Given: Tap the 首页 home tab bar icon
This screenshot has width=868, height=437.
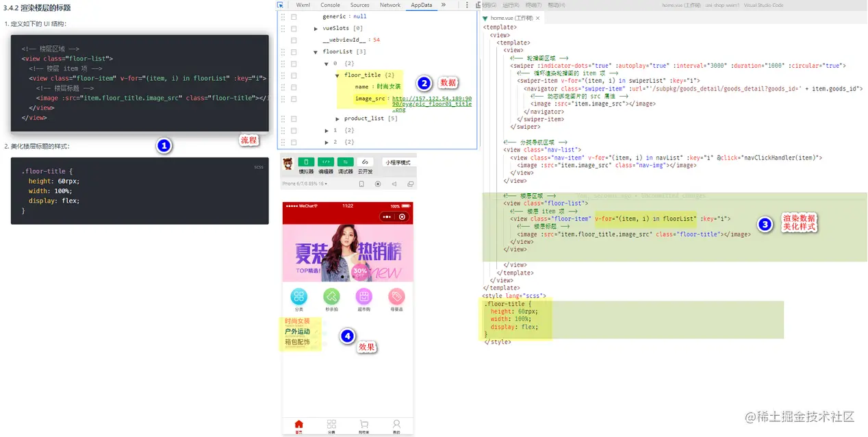Looking at the screenshot, I should pos(299,424).
